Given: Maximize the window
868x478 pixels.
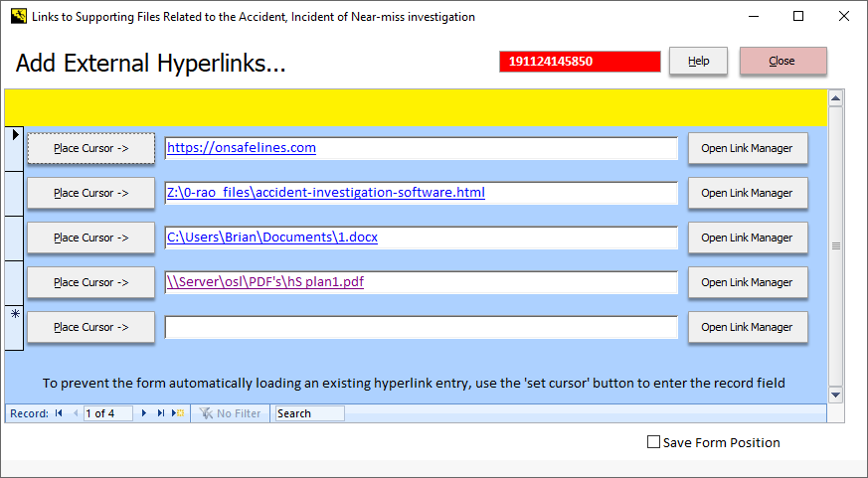Looking at the screenshot, I should tap(798, 16).
